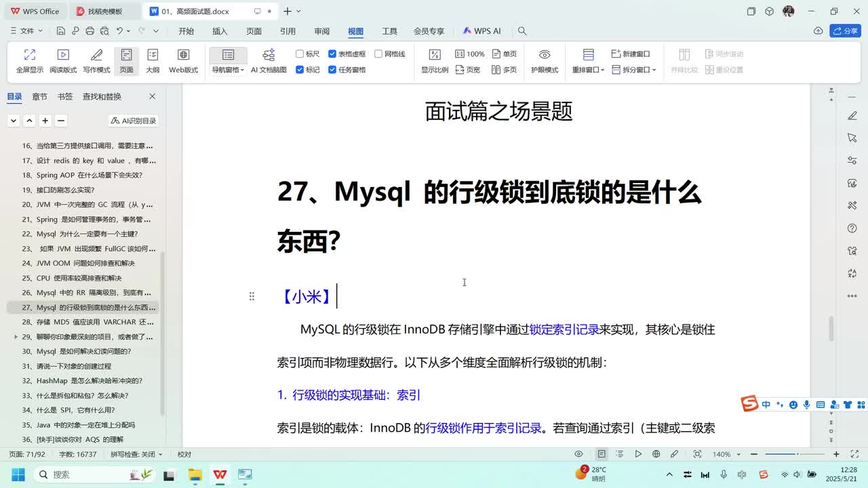This screenshot has width=868, height=488.
Task: Enter full screen from status bar corner
Action: pyautogui.click(x=854, y=454)
